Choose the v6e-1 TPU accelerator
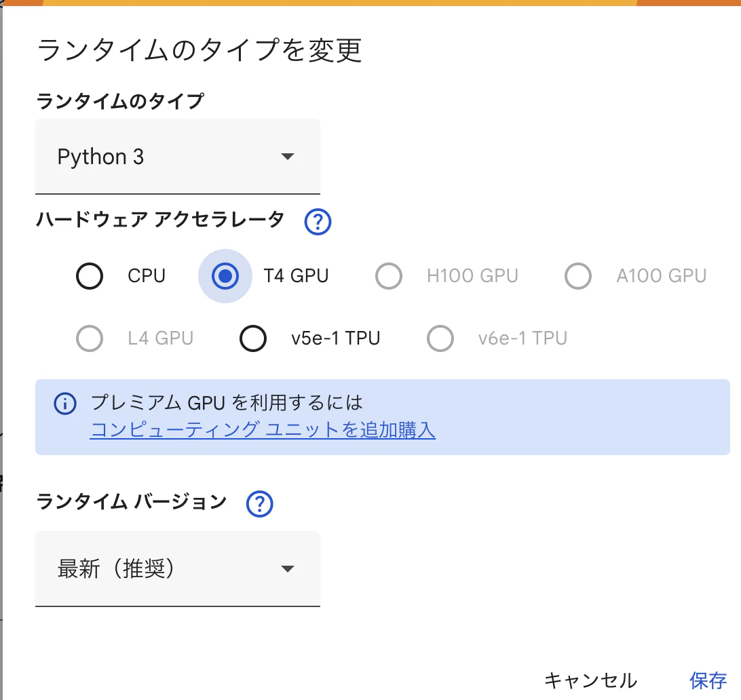 (440, 338)
